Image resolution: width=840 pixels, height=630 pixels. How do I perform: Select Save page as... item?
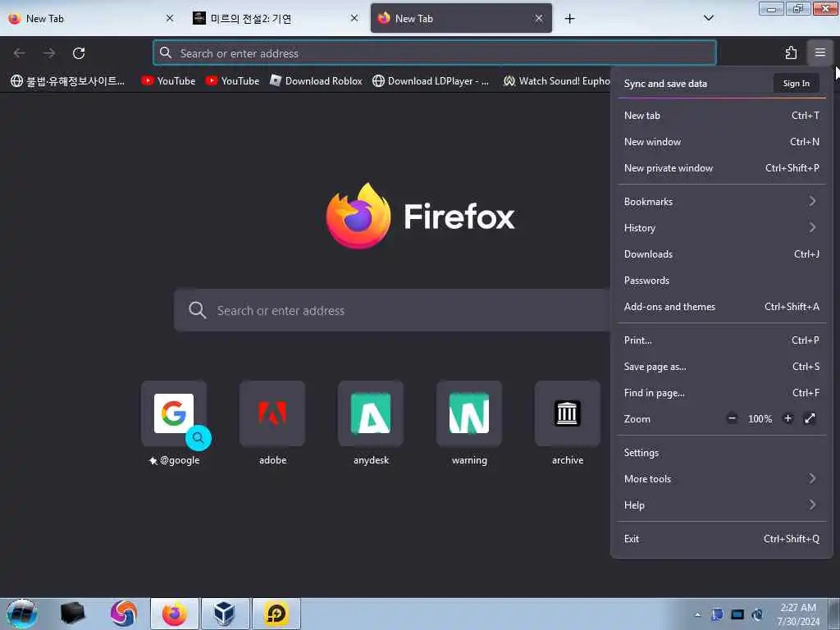pos(722,367)
